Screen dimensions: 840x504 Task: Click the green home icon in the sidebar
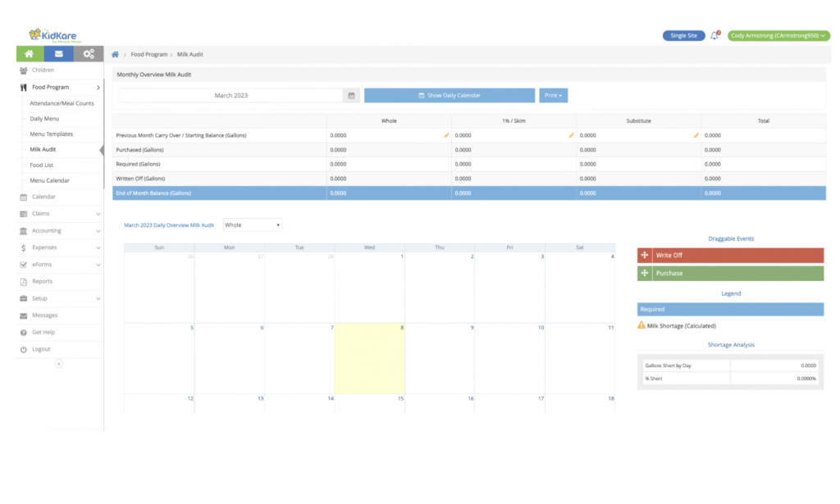point(29,53)
